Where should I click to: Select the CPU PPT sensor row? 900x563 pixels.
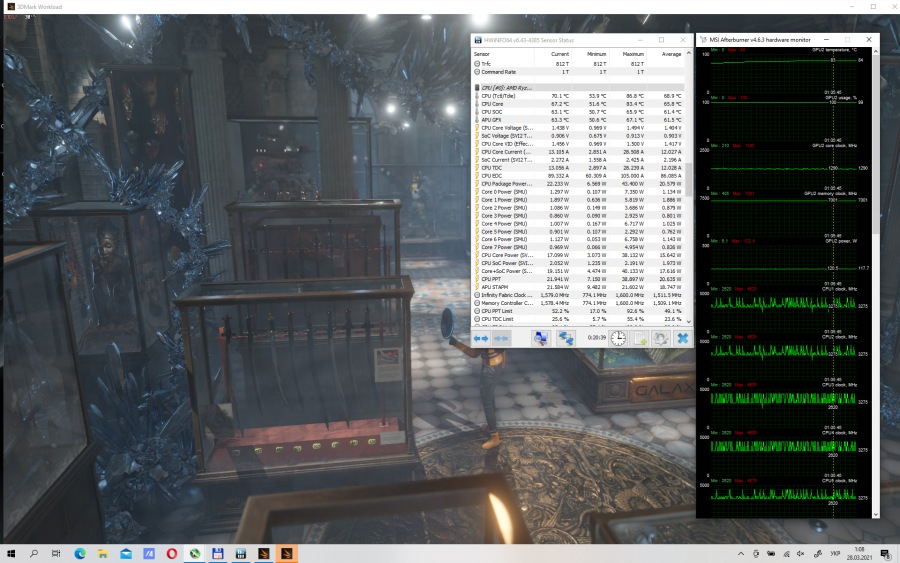[578, 279]
